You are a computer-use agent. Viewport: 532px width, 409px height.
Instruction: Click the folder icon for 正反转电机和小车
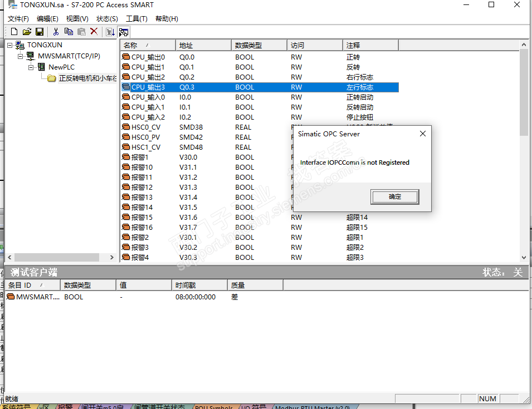(52, 78)
